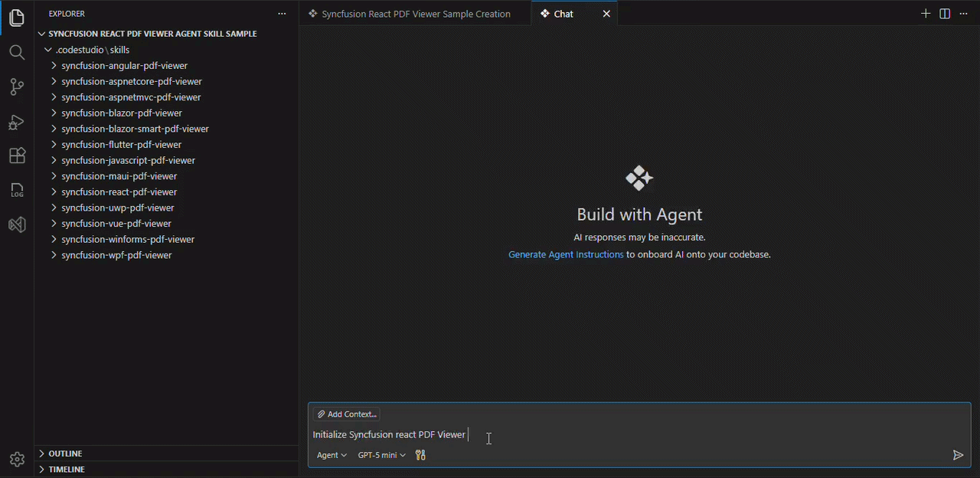The height and width of the screenshot is (478, 980).
Task: Click the Add Context button
Action: click(346, 414)
